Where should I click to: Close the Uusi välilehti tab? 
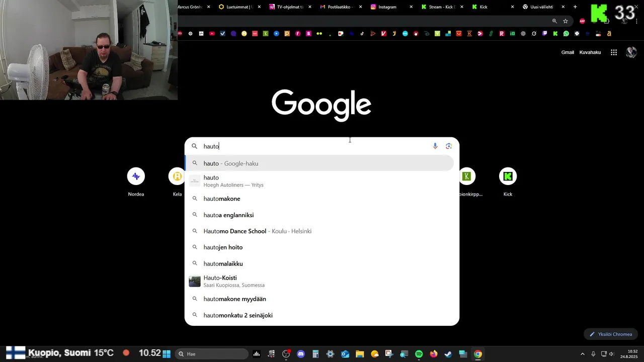pyautogui.click(x=563, y=7)
